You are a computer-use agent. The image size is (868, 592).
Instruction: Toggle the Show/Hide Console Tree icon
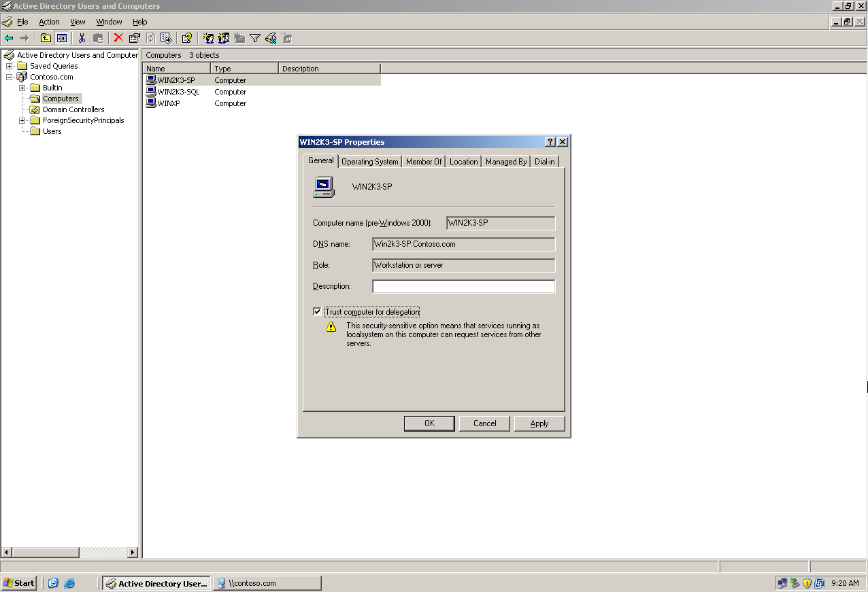point(62,38)
